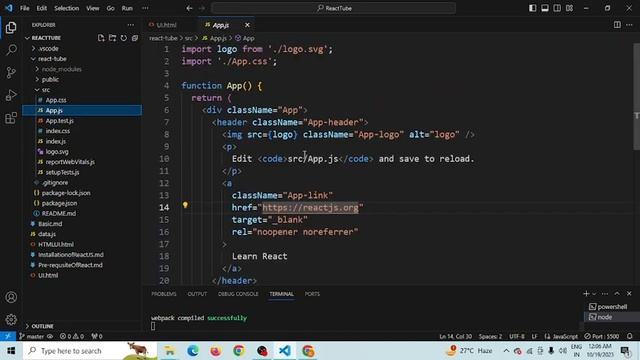Open the Run menu
The width and height of the screenshot is (640, 360).
click(127, 8)
